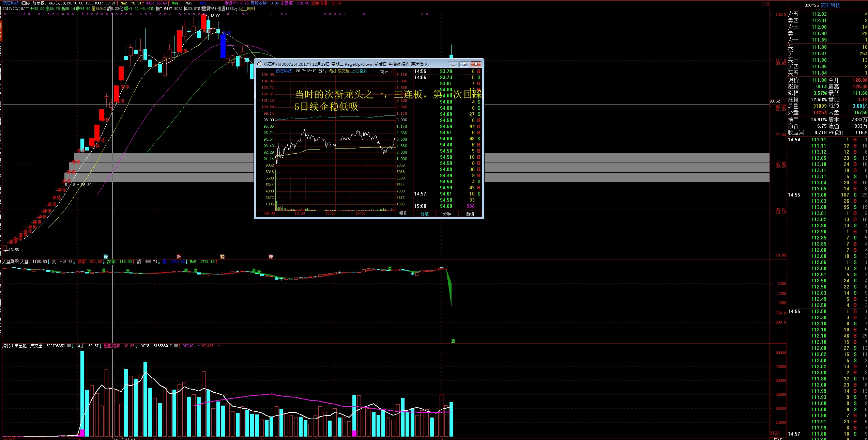Minimize the 药石科技 intraday popup window
The image size is (868, 440).
[453, 64]
